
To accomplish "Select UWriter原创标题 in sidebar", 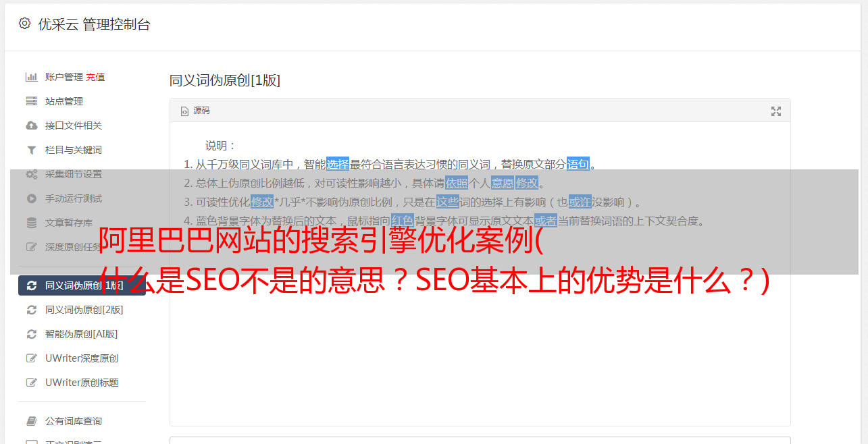I will click(82, 383).
